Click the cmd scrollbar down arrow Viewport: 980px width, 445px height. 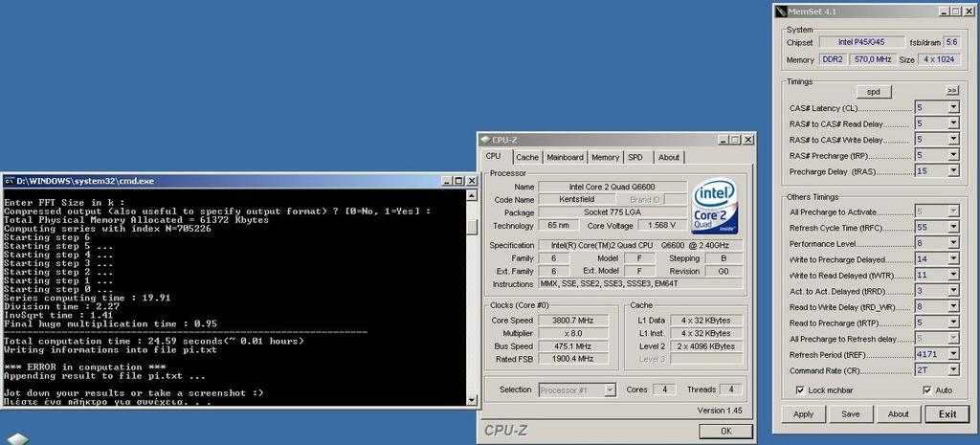(x=472, y=399)
